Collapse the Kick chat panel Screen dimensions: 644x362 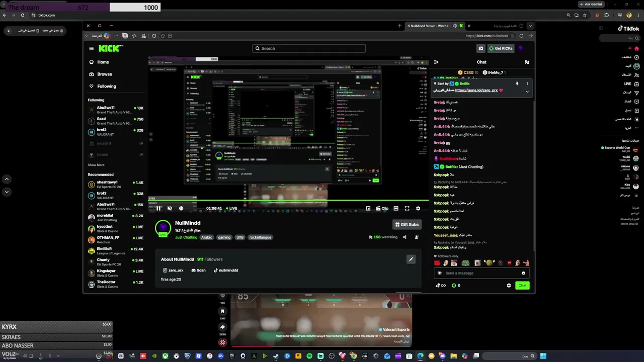click(436, 62)
